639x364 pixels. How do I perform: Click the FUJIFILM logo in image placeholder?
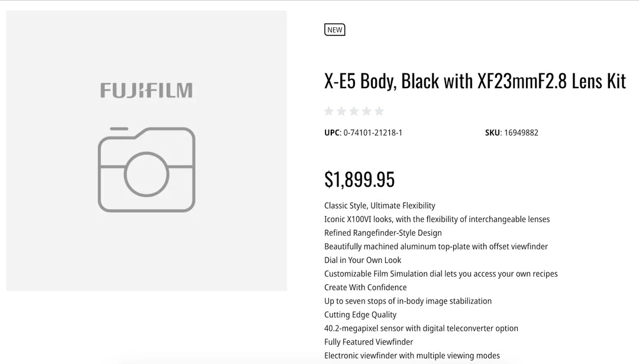146,90
